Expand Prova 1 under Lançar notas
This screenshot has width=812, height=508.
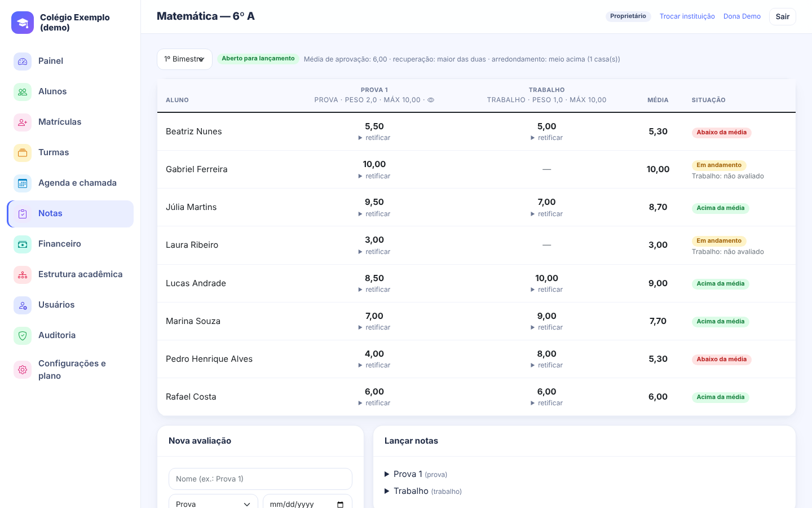416,474
